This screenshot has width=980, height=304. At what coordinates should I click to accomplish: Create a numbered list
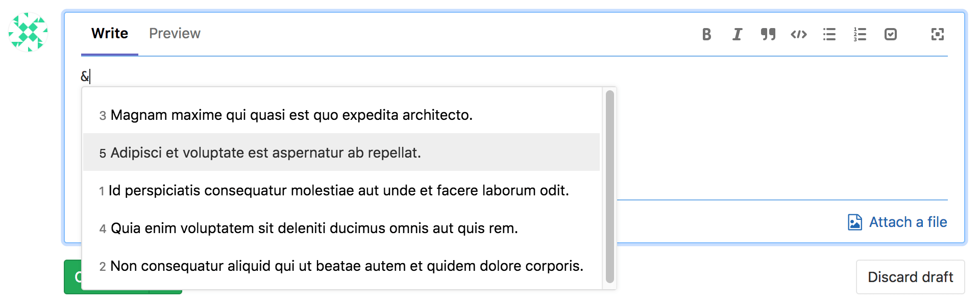pos(860,34)
